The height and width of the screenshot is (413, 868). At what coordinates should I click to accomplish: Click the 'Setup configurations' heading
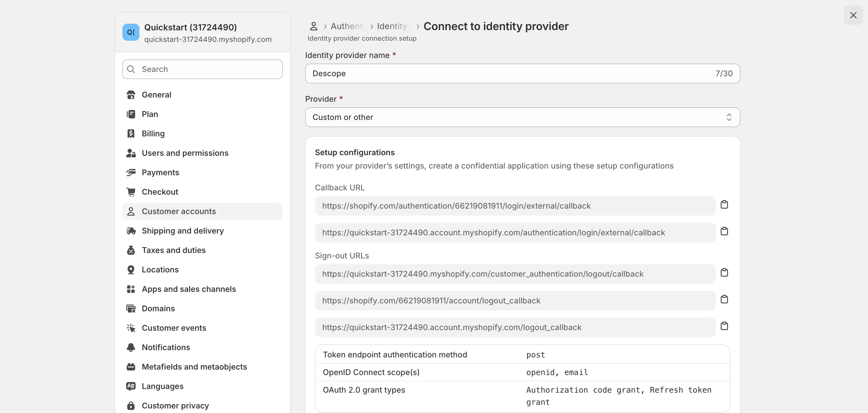click(x=354, y=153)
